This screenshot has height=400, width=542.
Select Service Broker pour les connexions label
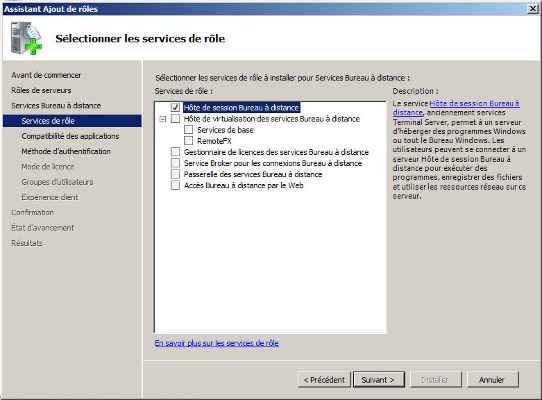click(x=273, y=163)
